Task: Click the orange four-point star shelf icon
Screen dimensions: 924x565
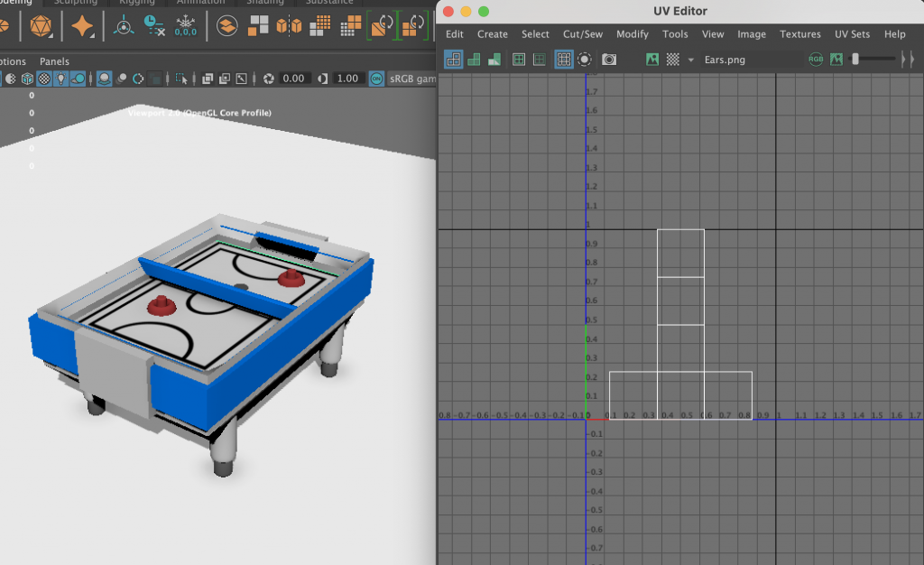Action: (83, 26)
